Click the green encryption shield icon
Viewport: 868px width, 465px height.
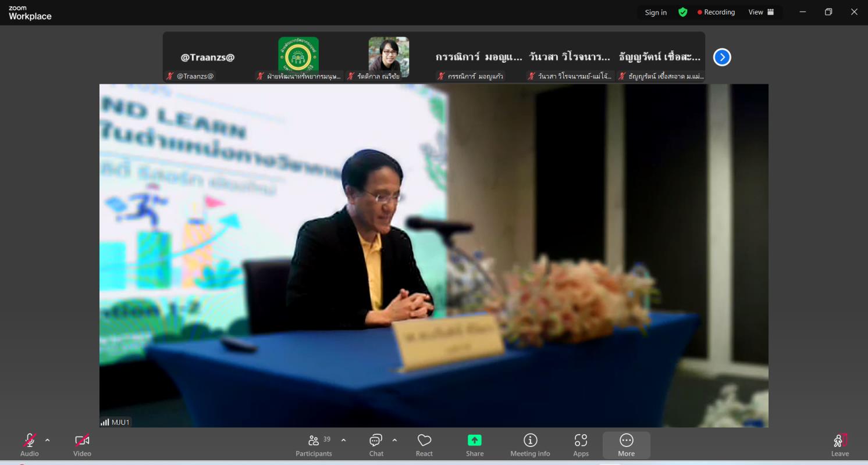[683, 12]
